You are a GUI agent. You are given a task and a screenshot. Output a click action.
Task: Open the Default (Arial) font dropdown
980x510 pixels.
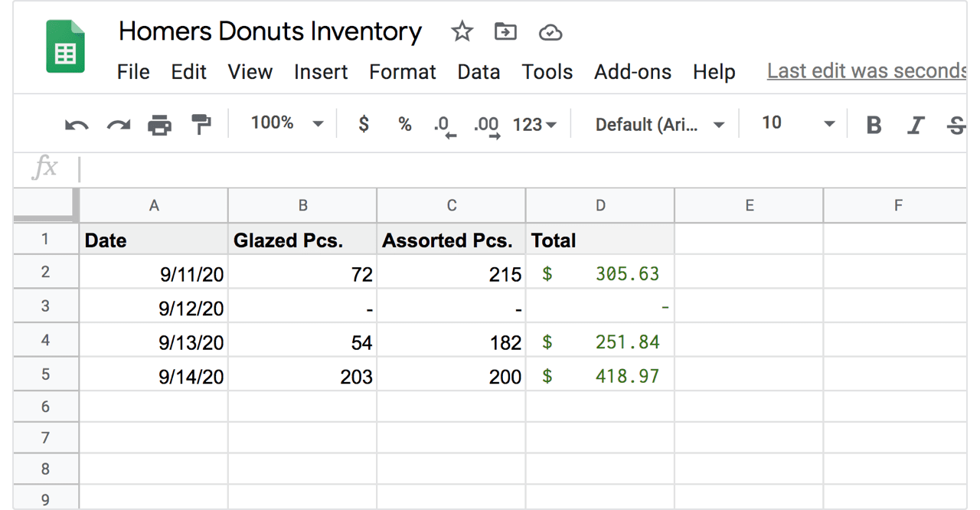point(659,125)
